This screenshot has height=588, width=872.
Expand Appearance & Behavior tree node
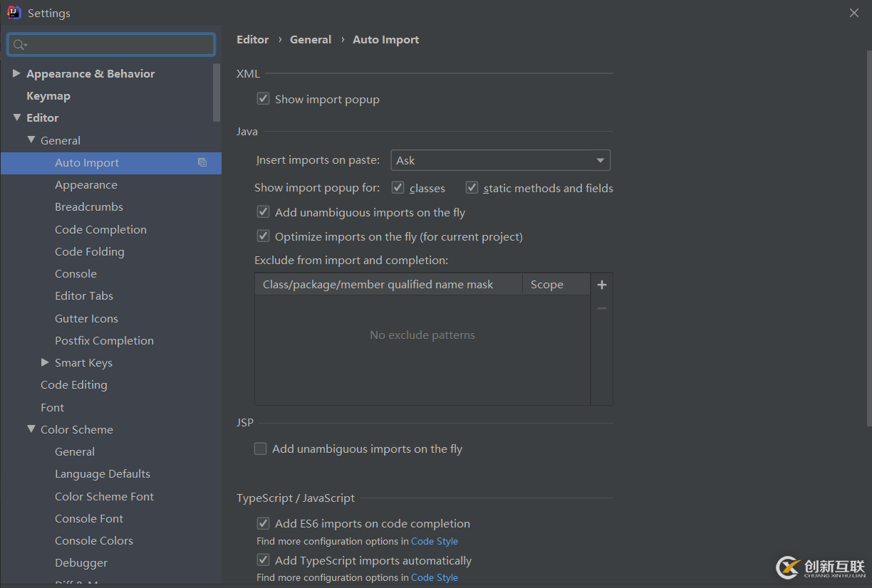pyautogui.click(x=16, y=73)
